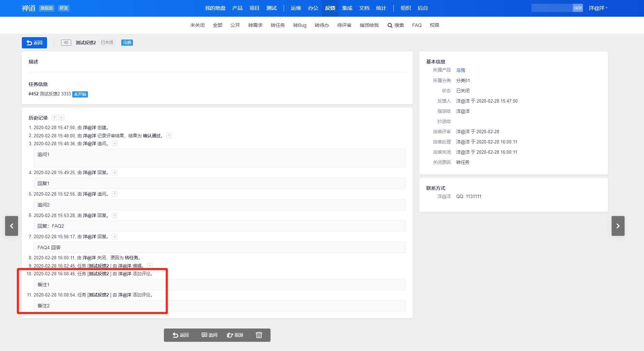
Task: Click the search input field in the header
Action: 552,8
